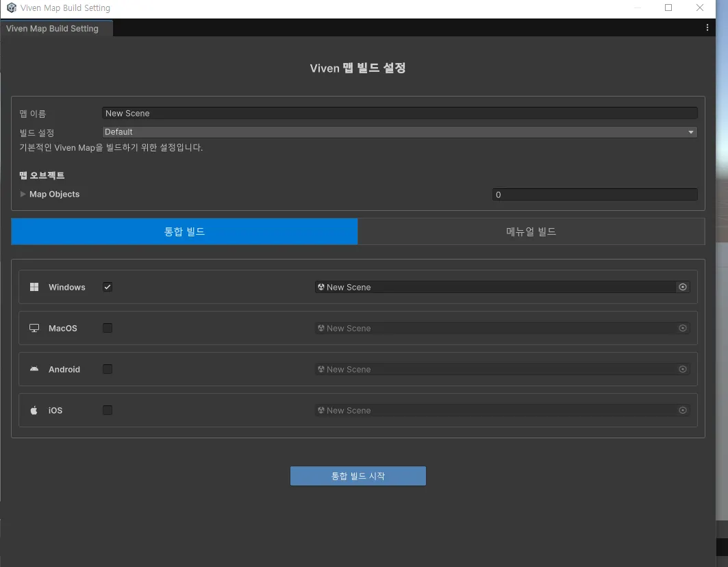Click the 통합 빌드 시작 button
Screen dimensions: 728x567
tap(358, 476)
